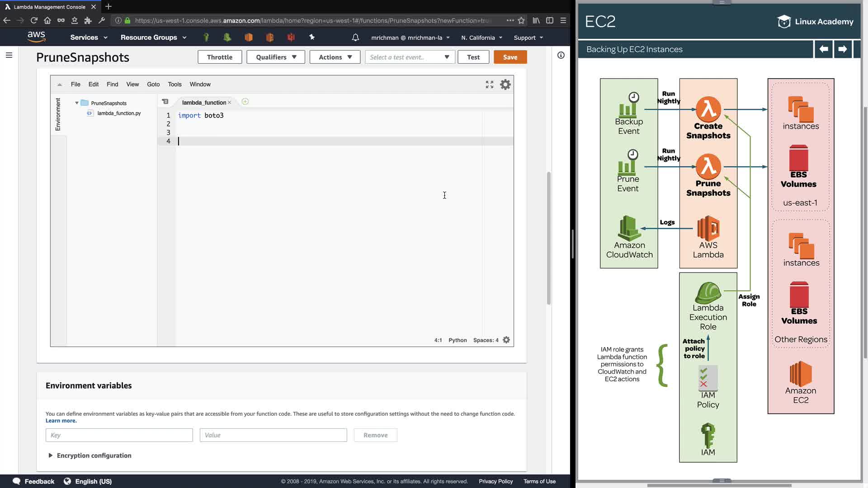868x488 pixels.
Task: Open the Qualifiers dropdown
Action: click(x=276, y=57)
